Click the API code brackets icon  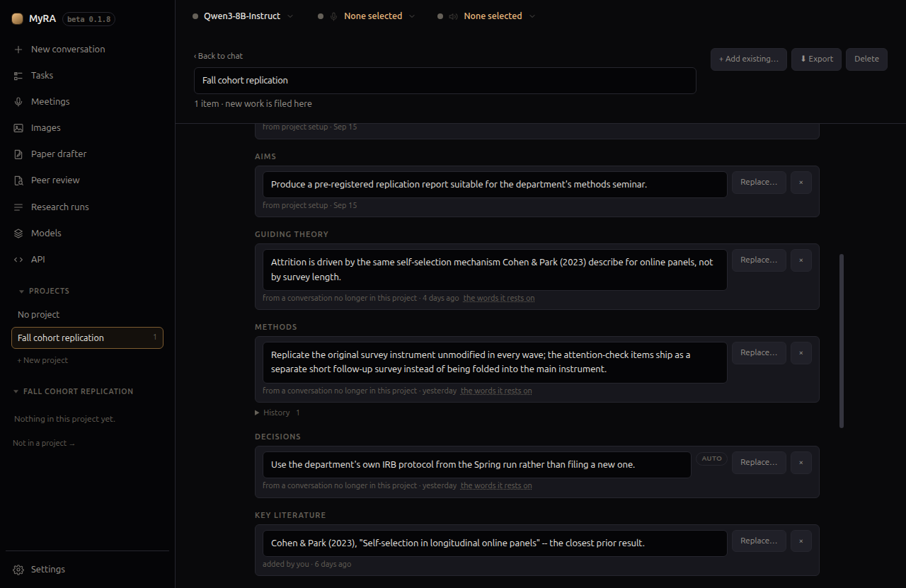(x=18, y=260)
